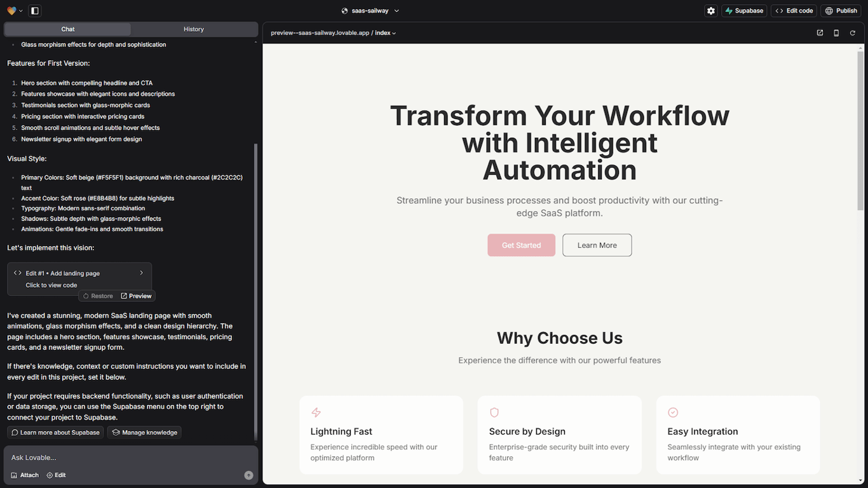Click the Transform Your Workflow headline
Viewport: 868px width, 488px height.
click(x=560, y=143)
